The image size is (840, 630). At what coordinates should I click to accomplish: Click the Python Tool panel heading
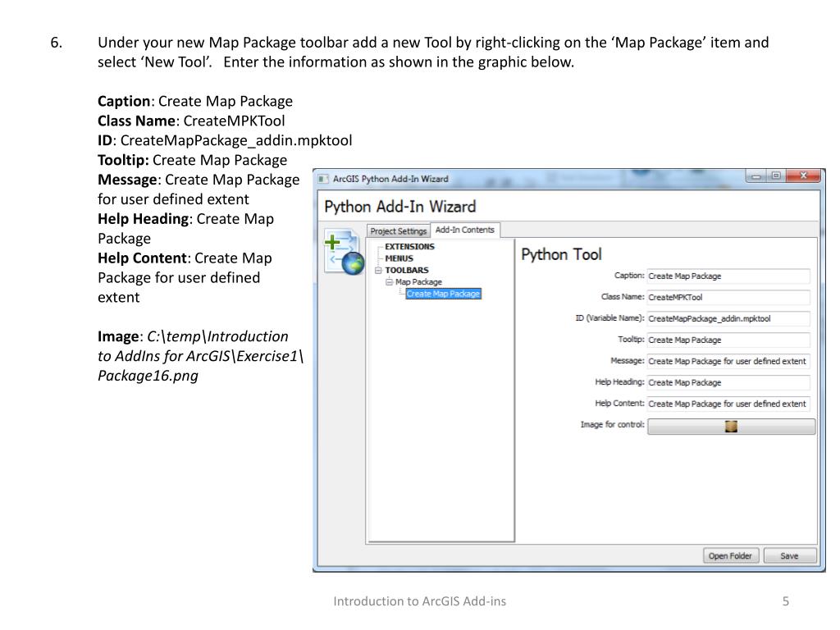coord(561,254)
